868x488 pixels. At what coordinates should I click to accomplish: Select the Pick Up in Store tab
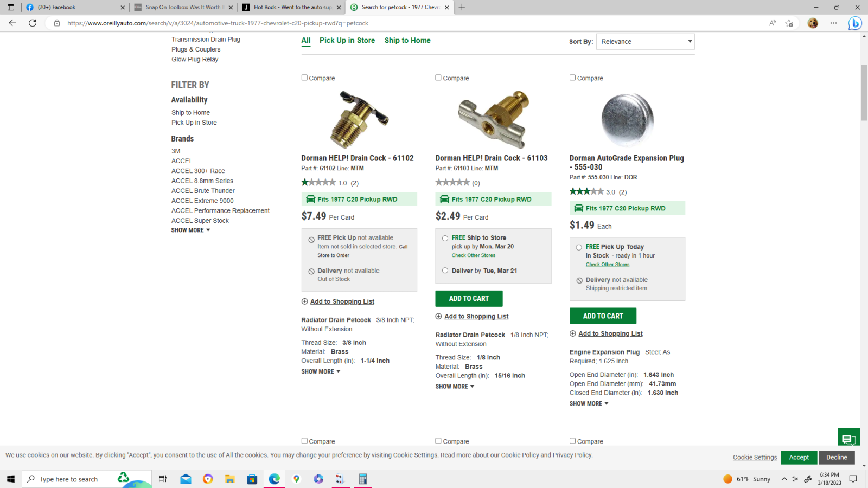click(x=347, y=41)
